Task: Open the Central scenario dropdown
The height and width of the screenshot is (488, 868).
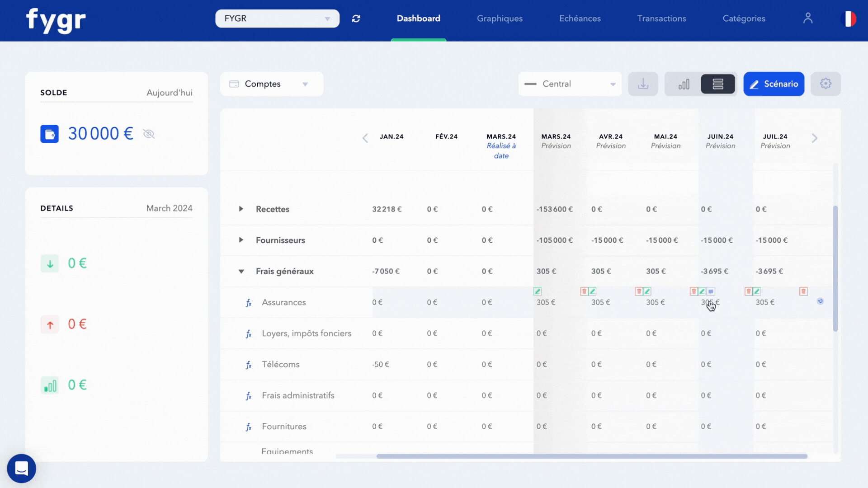Action: (x=570, y=84)
